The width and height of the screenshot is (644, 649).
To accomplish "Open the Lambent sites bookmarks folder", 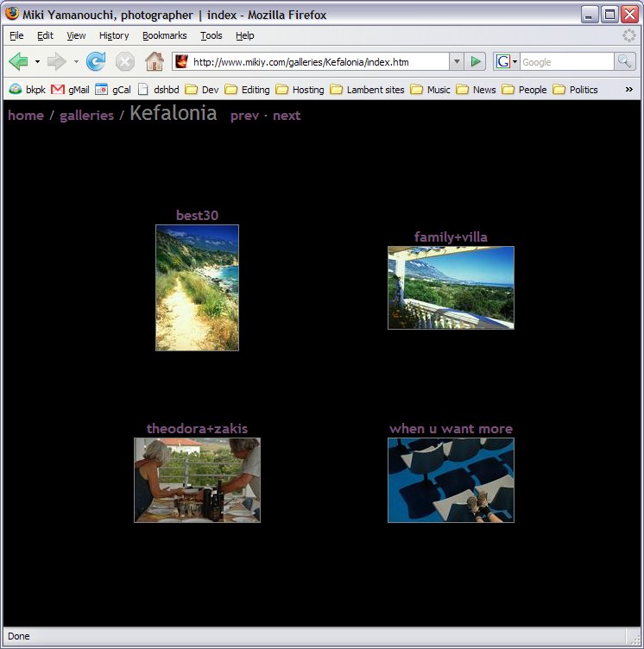I will (x=367, y=90).
